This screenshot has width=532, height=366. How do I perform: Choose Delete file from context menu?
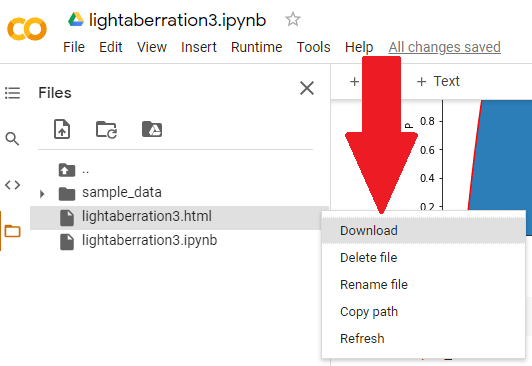[x=423, y=257]
